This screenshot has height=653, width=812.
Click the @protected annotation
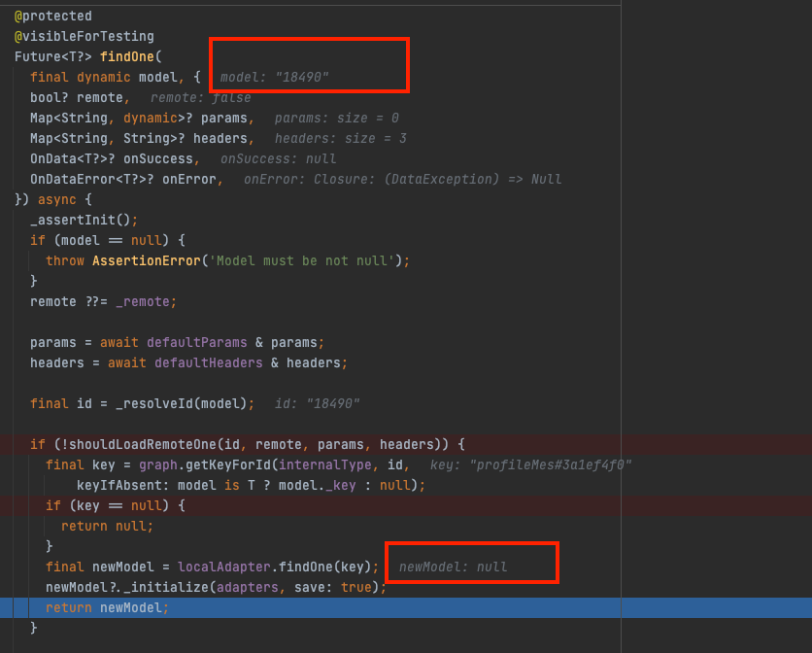coord(51,16)
